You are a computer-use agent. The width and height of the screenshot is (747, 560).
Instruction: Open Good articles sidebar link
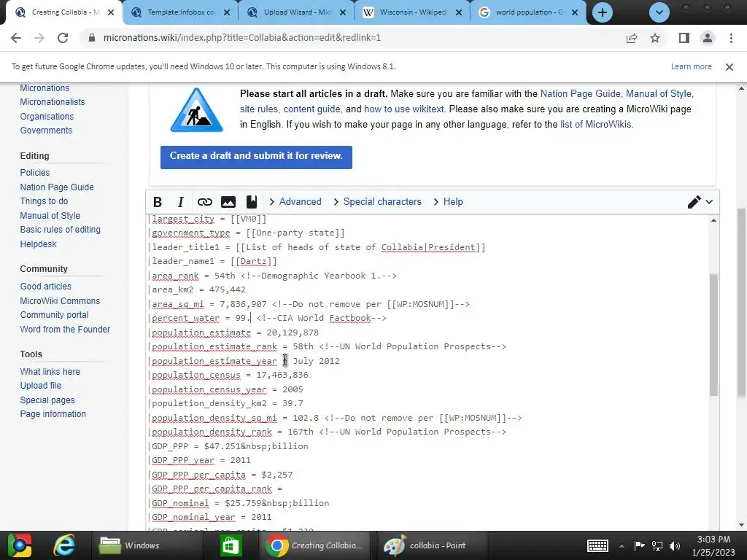[x=46, y=286]
